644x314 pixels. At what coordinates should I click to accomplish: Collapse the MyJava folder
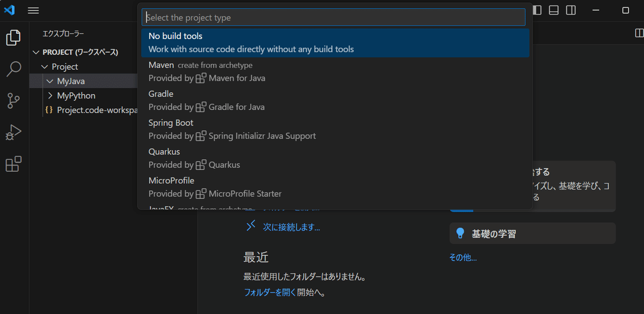[x=84, y=81]
